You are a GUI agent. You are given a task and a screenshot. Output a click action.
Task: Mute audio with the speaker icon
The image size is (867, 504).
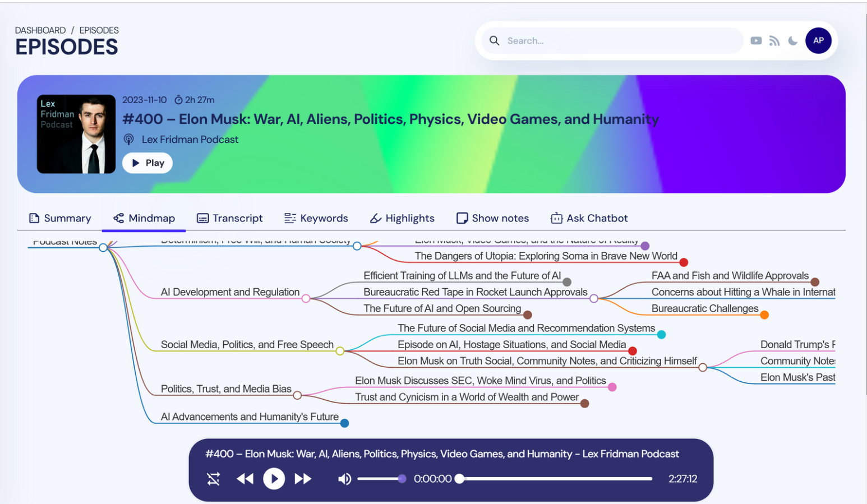pyautogui.click(x=344, y=479)
